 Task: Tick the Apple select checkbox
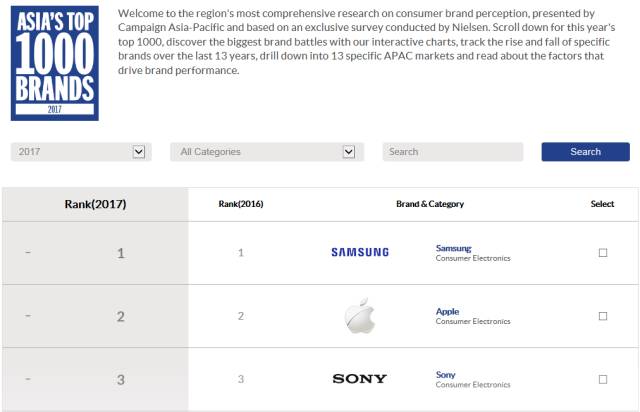(603, 316)
